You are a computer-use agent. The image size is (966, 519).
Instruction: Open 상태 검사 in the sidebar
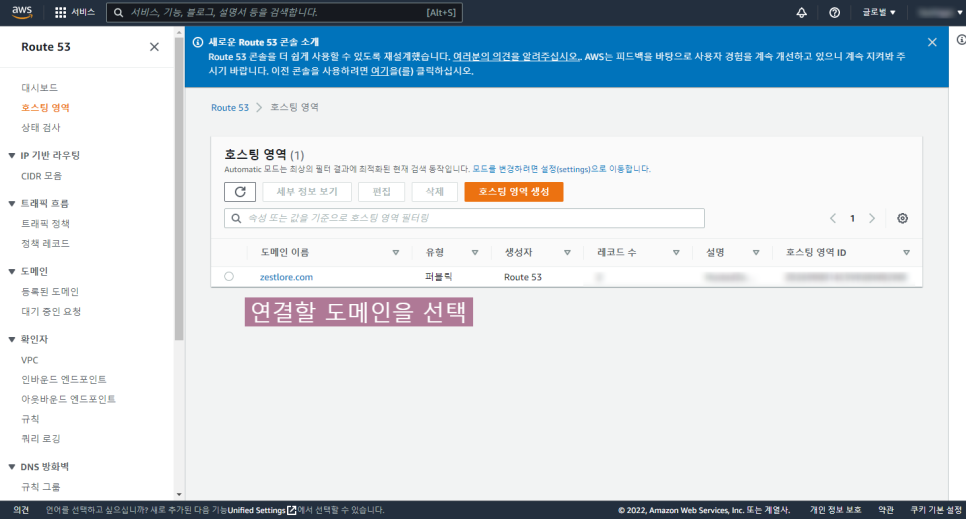pos(41,128)
